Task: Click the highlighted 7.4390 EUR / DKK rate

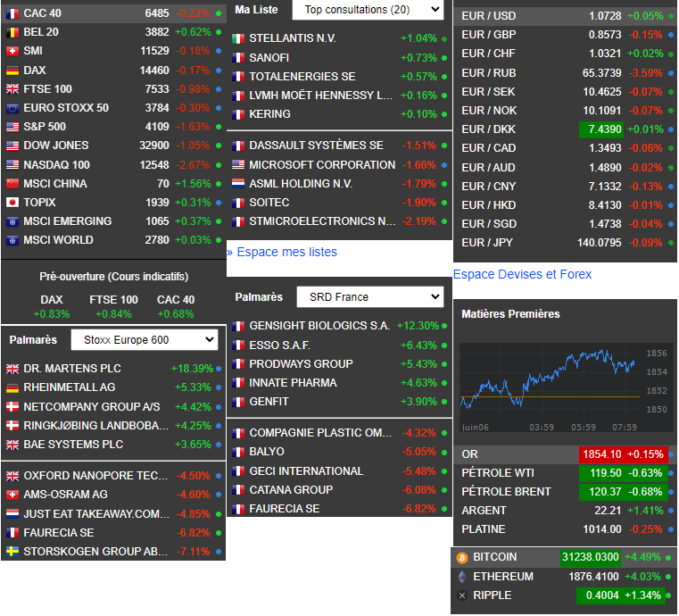Action: (x=601, y=129)
